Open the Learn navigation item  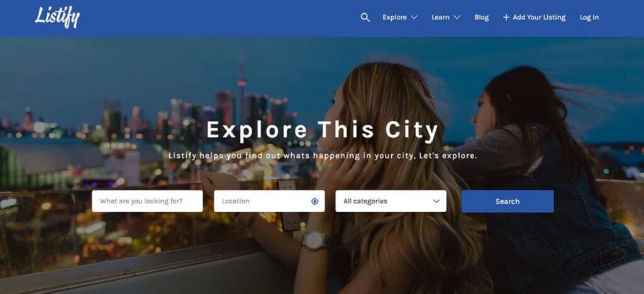pos(440,17)
